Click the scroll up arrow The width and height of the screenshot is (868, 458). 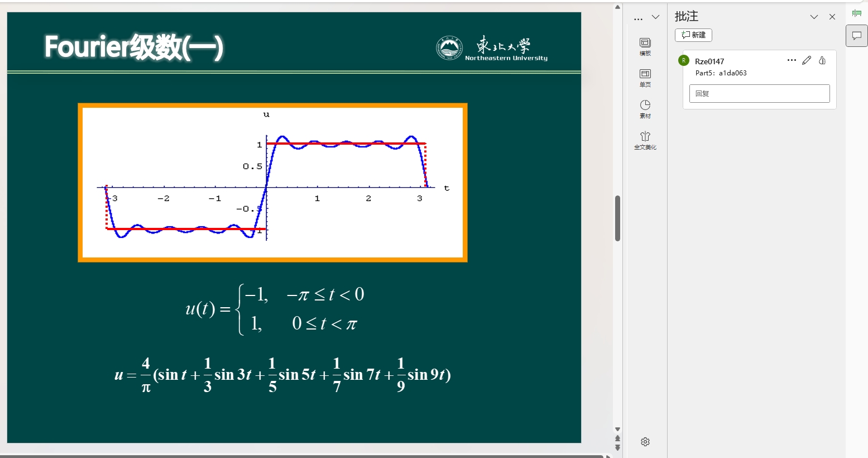617,7
